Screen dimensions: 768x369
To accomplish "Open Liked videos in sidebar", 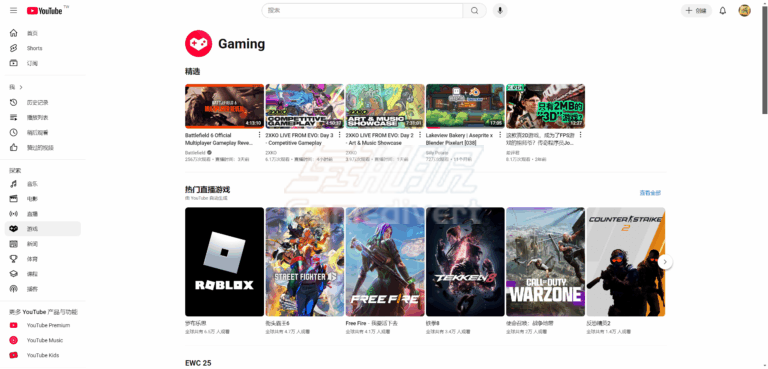I will click(43, 148).
